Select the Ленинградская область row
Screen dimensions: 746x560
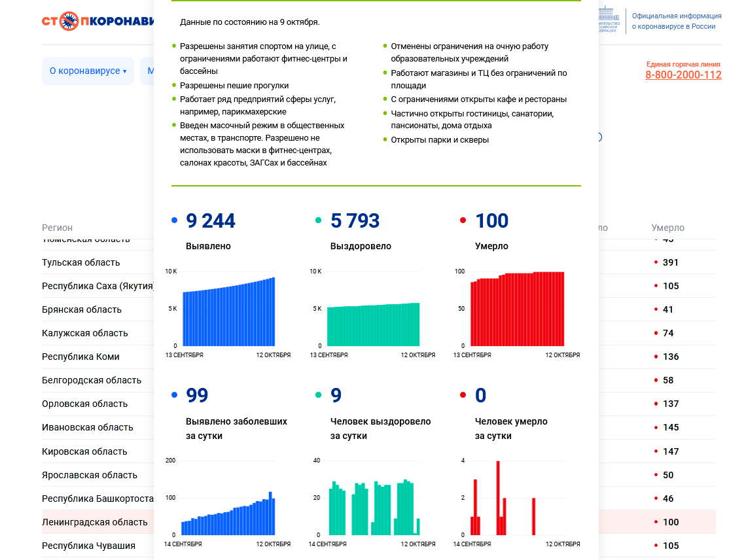(x=95, y=522)
